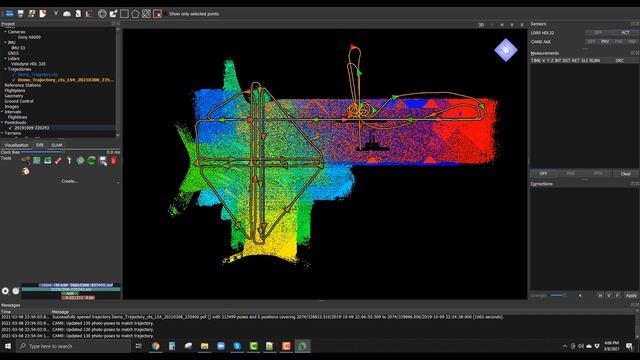Click the red pencil tool icon

tap(58, 160)
